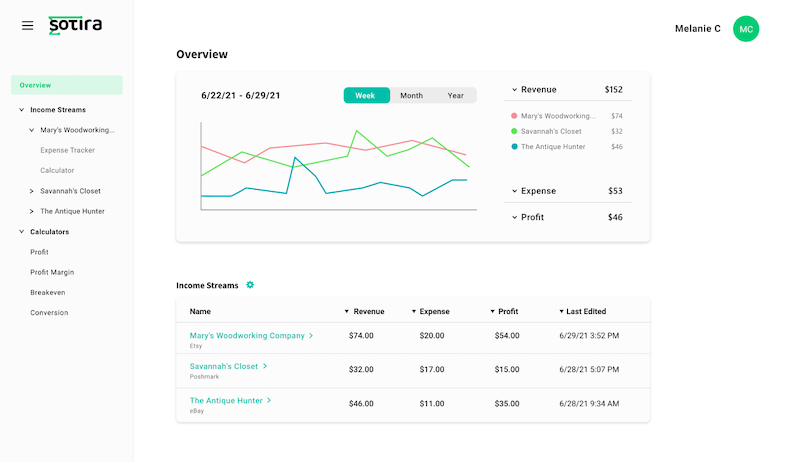800x462 pixels.
Task: Click 6/28/21 5:07 PM timestamp
Action: click(x=589, y=369)
